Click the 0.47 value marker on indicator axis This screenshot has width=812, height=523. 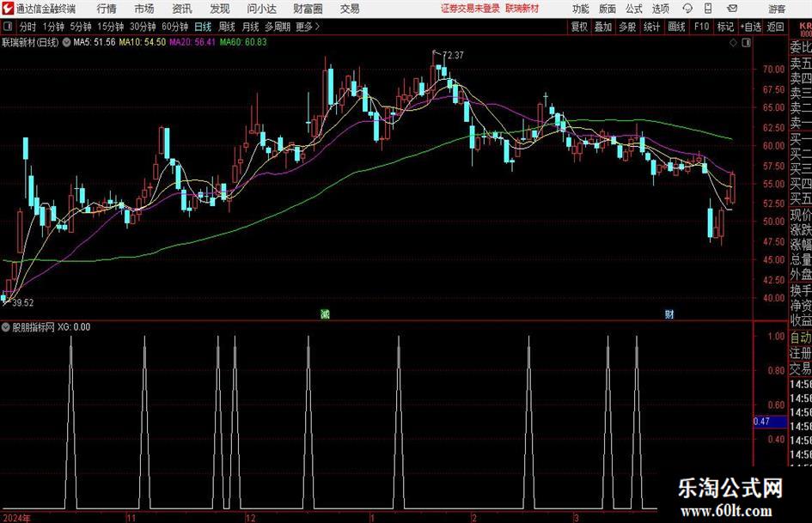770,422
